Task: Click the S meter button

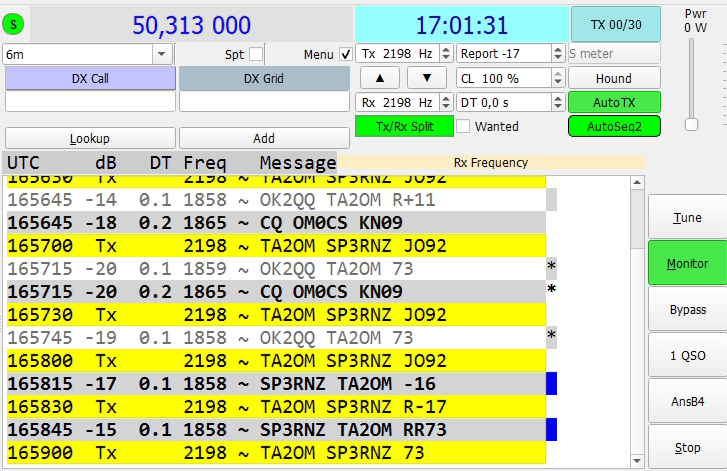Action: [614, 54]
